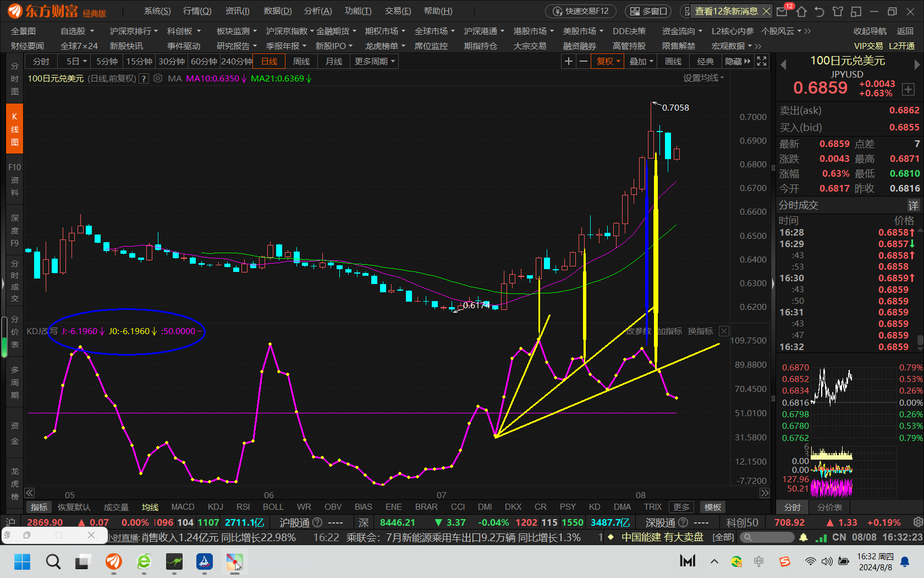Open the kangaroo app on the taskbar
The height and width of the screenshot is (578, 924).
[174, 561]
